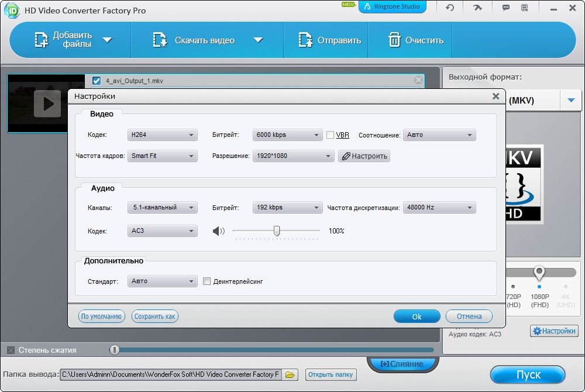Click the 100% volume value

tap(336, 231)
